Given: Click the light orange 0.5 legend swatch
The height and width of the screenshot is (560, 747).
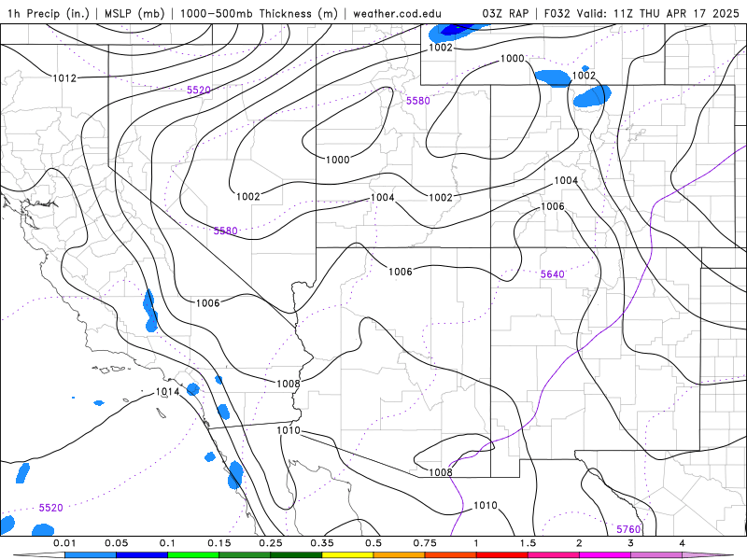Looking at the screenshot, I should point(400,555).
